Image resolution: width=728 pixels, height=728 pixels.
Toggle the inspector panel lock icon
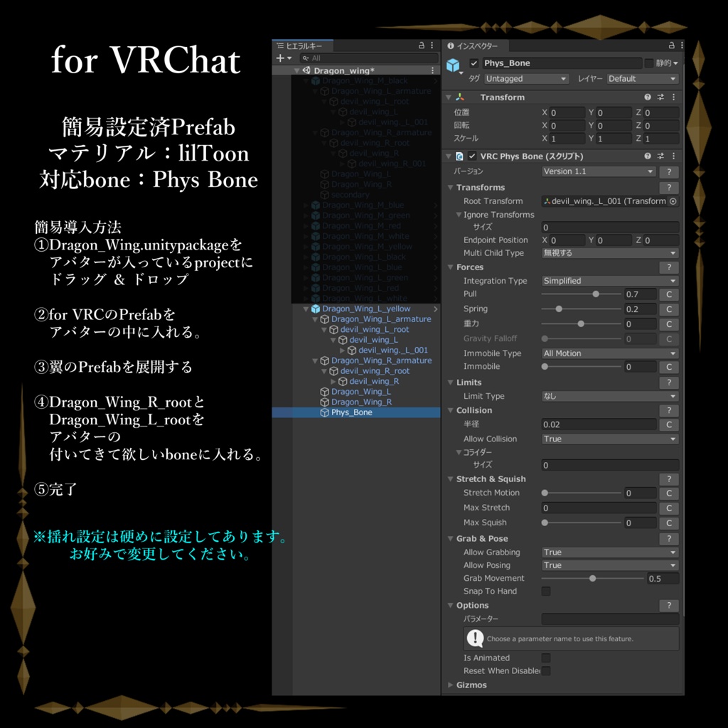pos(671,45)
